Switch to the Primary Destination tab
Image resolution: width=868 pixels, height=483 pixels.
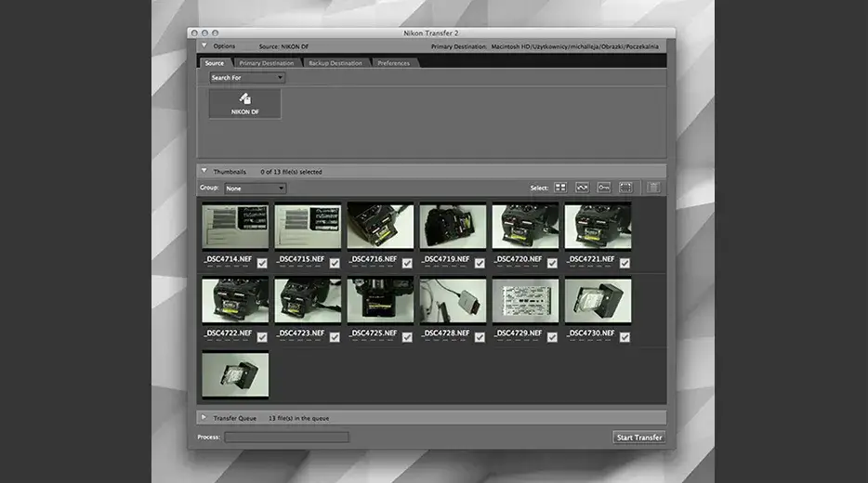point(267,63)
